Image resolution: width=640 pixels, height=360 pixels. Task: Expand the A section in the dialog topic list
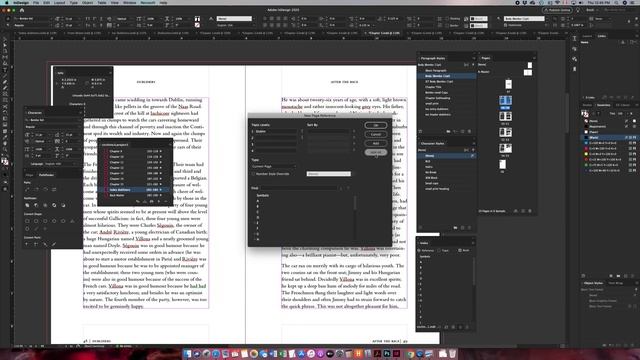pyautogui.click(x=257, y=201)
